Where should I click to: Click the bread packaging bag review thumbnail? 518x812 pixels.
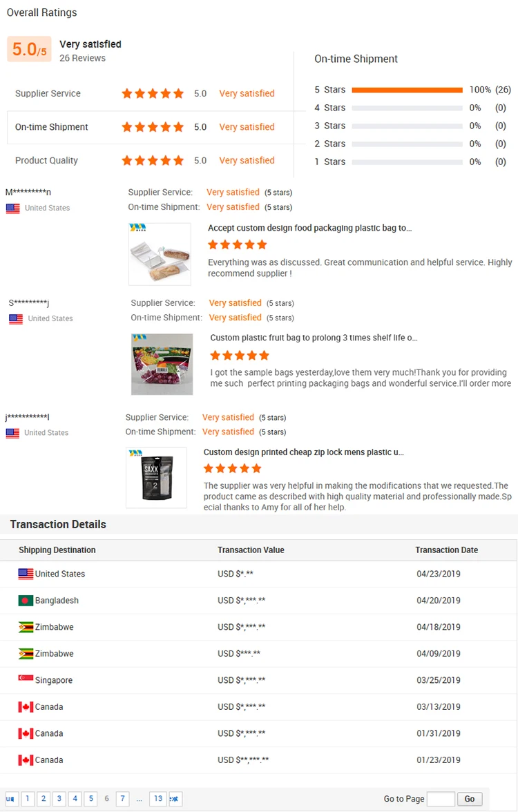(160, 254)
